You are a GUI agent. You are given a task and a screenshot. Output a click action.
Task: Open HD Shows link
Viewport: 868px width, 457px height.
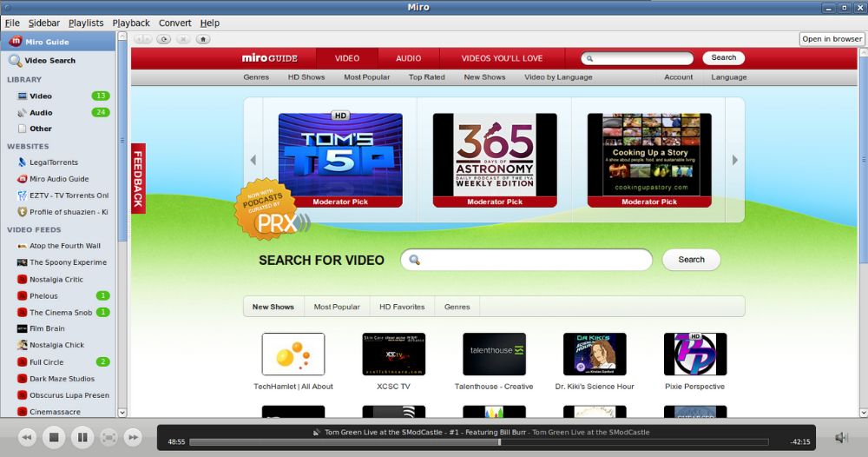coord(306,77)
